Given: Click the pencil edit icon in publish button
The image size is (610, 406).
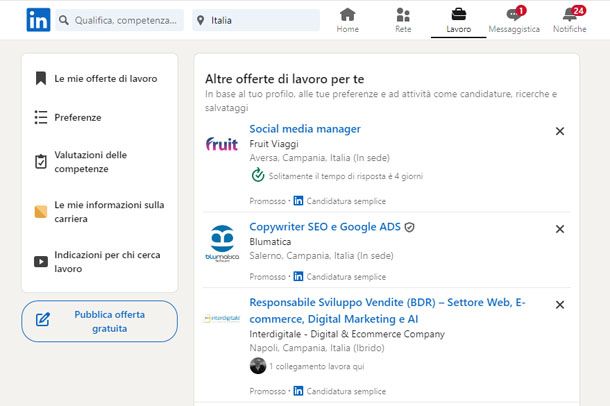Looking at the screenshot, I should pos(43,319).
